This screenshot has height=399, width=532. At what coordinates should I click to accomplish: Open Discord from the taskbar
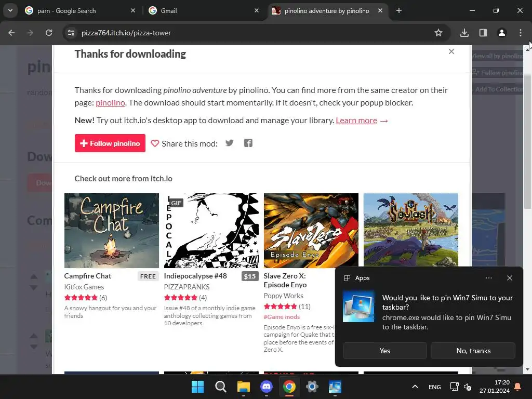[267, 387]
